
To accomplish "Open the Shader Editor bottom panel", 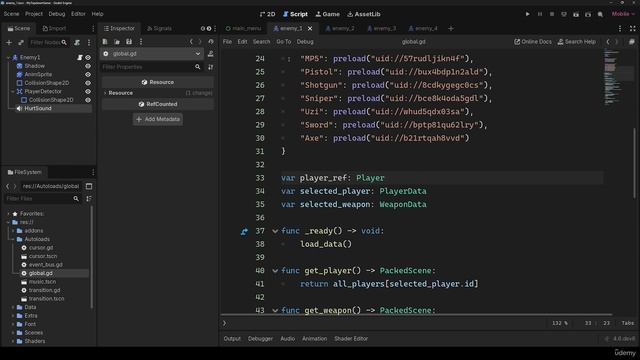I will pos(351,339).
